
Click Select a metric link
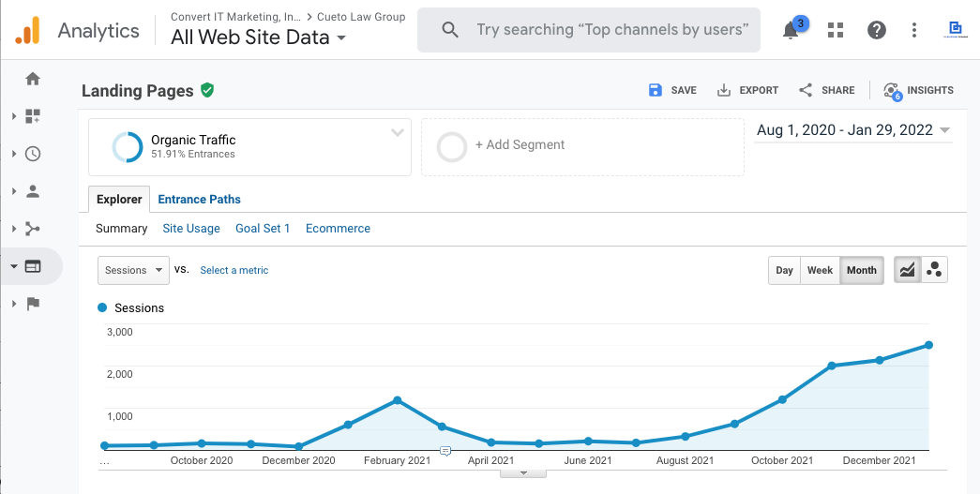(x=234, y=270)
